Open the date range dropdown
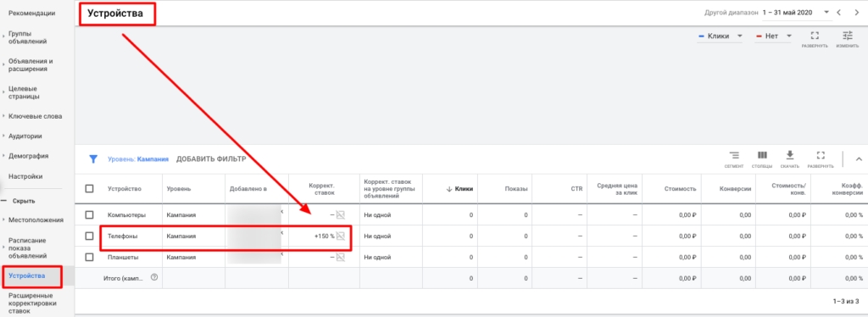The height and width of the screenshot is (317, 868). click(795, 12)
